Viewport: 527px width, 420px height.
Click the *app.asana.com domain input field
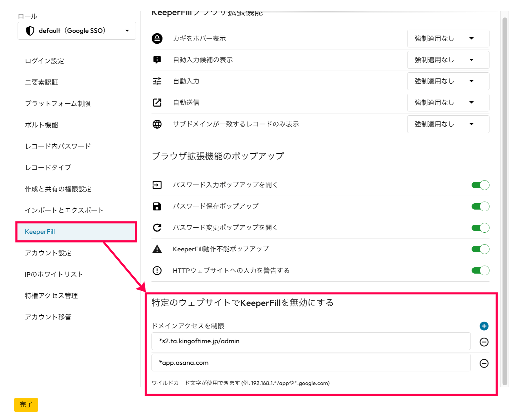311,363
